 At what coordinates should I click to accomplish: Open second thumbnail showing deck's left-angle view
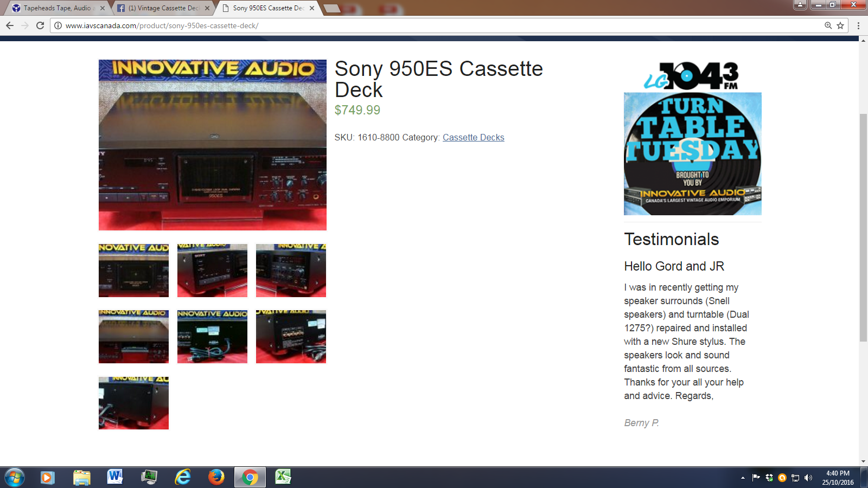(x=212, y=271)
